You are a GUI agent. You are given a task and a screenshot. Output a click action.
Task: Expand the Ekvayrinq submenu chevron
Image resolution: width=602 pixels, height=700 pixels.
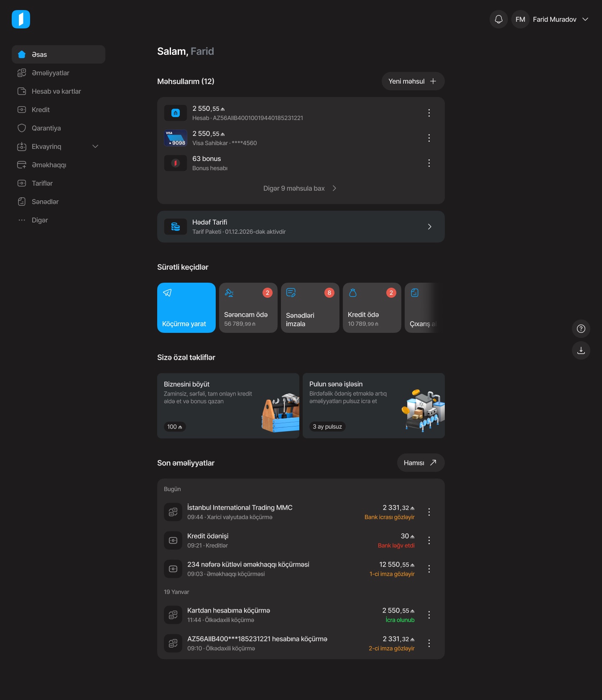pyautogui.click(x=95, y=146)
